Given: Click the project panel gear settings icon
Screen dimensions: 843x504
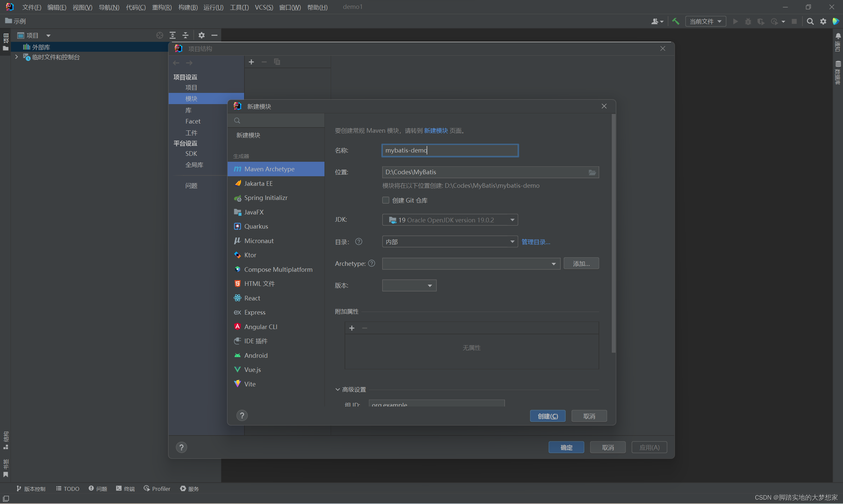Looking at the screenshot, I should [x=201, y=35].
